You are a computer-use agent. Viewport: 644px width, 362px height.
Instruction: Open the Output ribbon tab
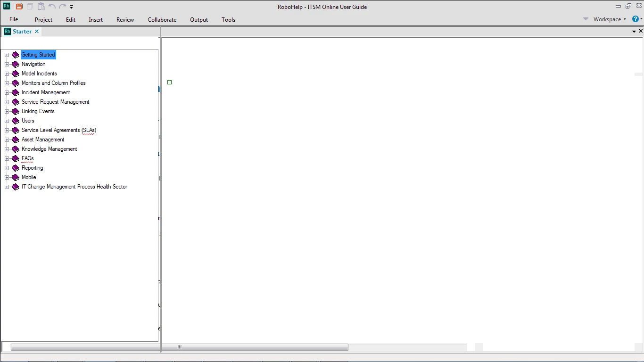pos(199,20)
